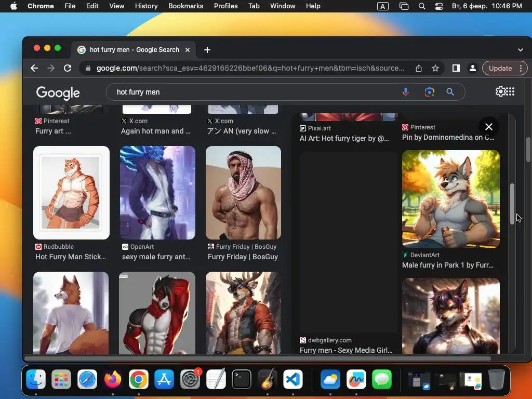Close the hot furry men tab

(x=187, y=50)
